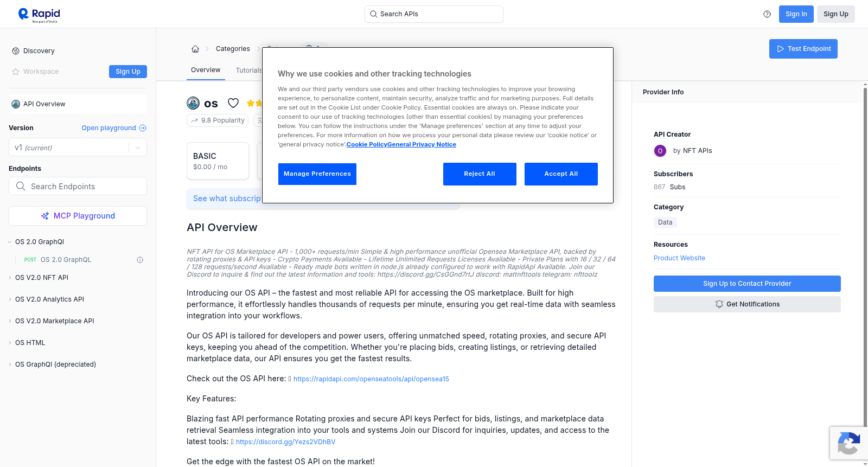
Task: Click the search icon in Search APIs
Action: point(373,14)
